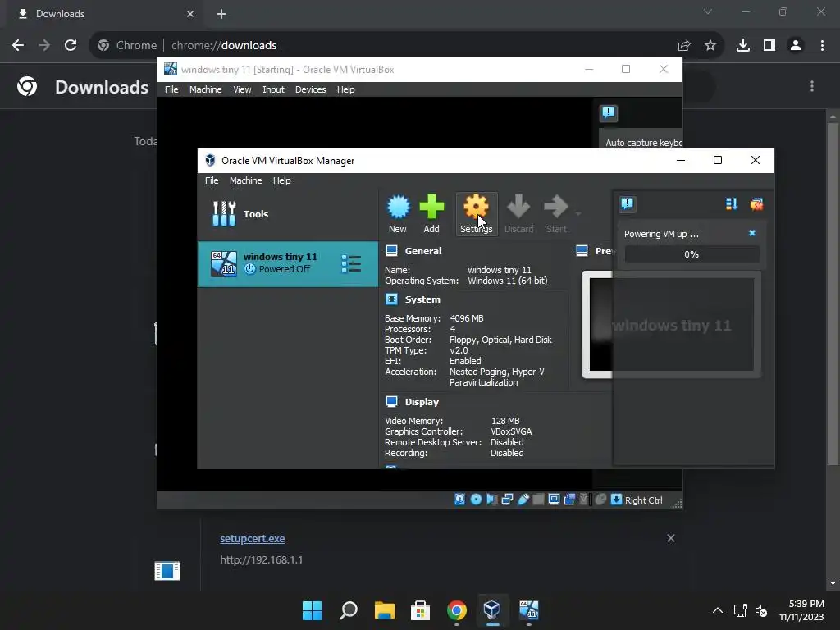This screenshot has width=840, height=630.
Task: Open the Manager Help menu
Action: click(x=282, y=180)
